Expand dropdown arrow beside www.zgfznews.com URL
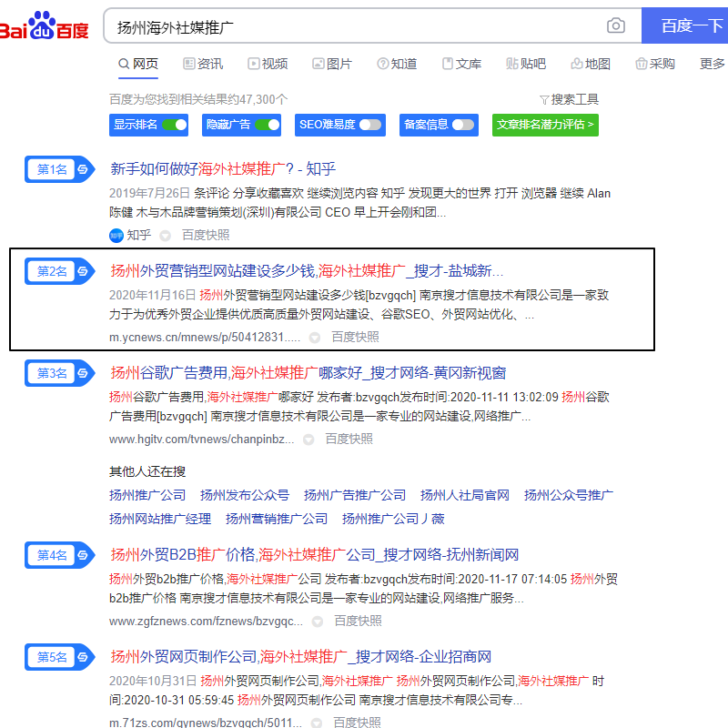The width and height of the screenshot is (728, 728). click(317, 622)
